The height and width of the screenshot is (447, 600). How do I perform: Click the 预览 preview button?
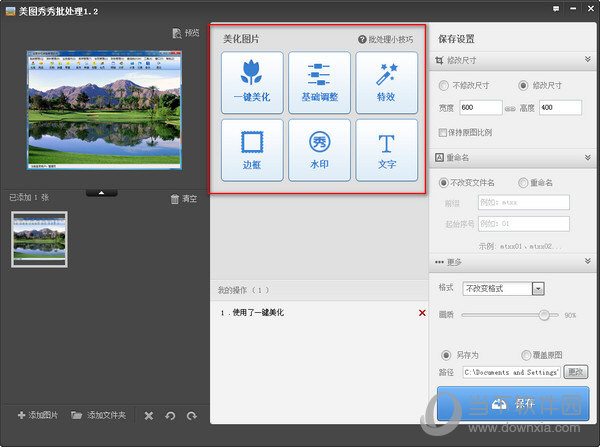[x=185, y=33]
